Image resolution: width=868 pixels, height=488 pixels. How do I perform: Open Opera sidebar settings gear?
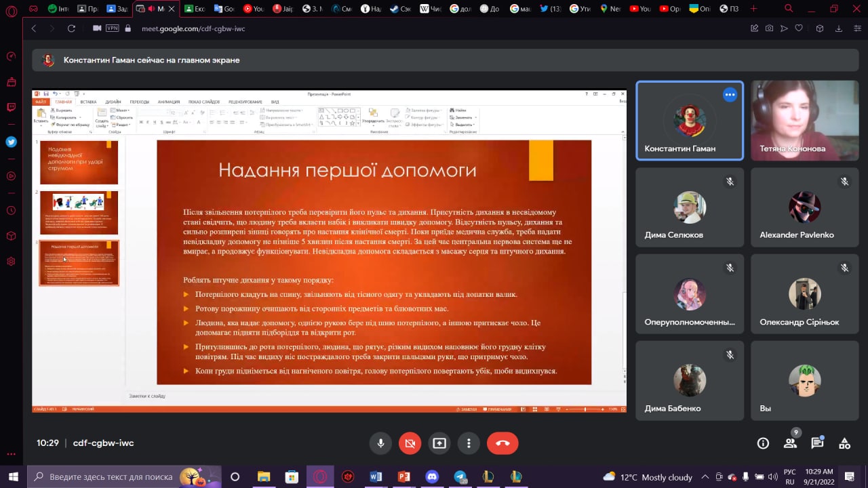pyautogui.click(x=11, y=262)
